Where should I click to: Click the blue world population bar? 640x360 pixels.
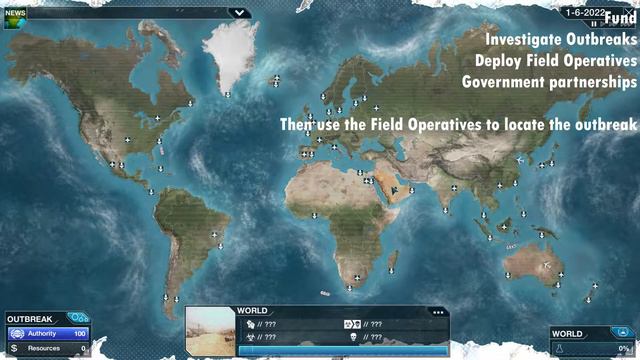[343, 351]
